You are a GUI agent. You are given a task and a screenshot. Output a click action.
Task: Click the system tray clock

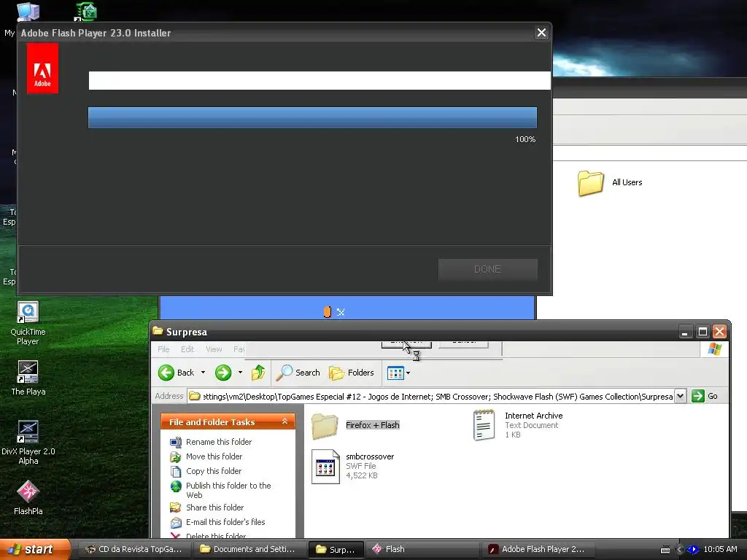click(x=720, y=549)
